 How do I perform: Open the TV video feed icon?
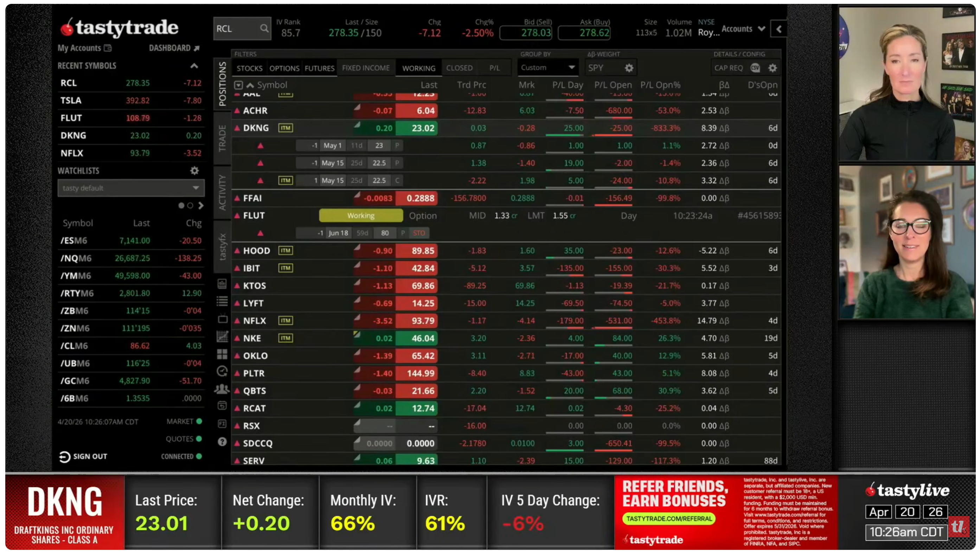(x=222, y=319)
